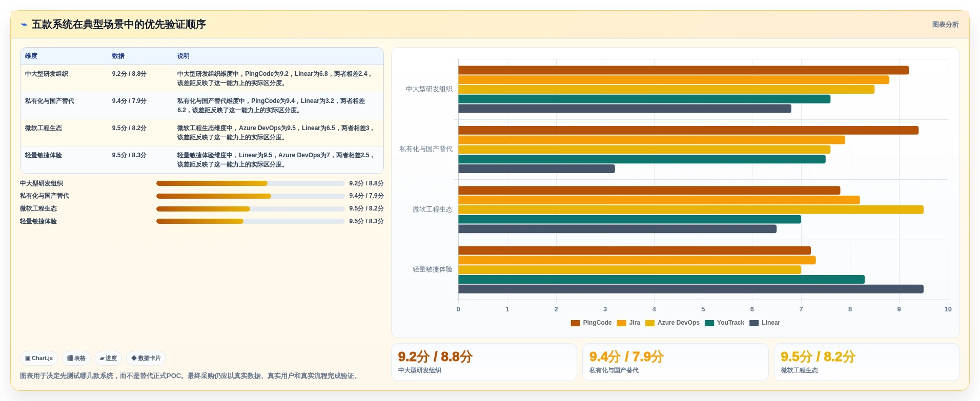Click the 中大型研发组织 progress bar
Viewport: 980px width, 401px height.
pyautogui.click(x=251, y=183)
